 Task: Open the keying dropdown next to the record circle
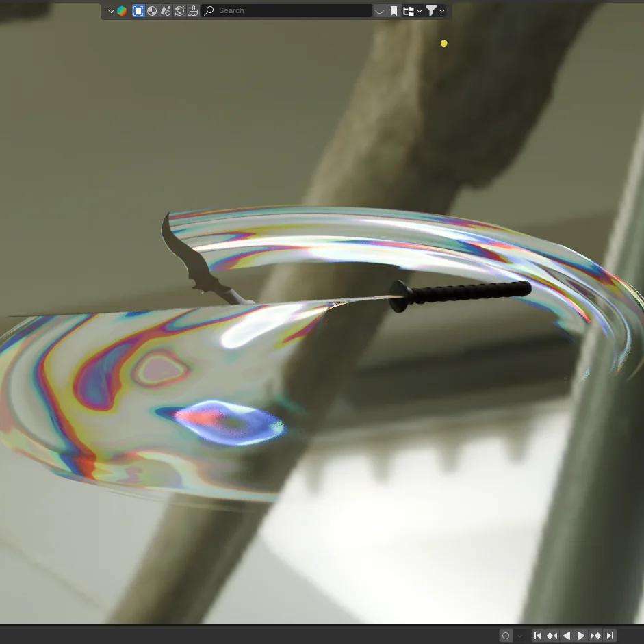pyautogui.click(x=519, y=635)
